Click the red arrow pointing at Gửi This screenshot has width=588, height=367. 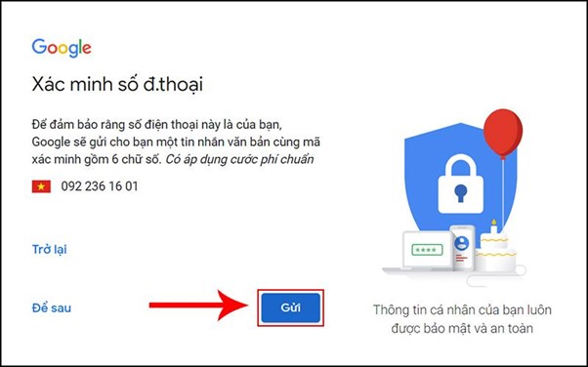[x=198, y=306]
